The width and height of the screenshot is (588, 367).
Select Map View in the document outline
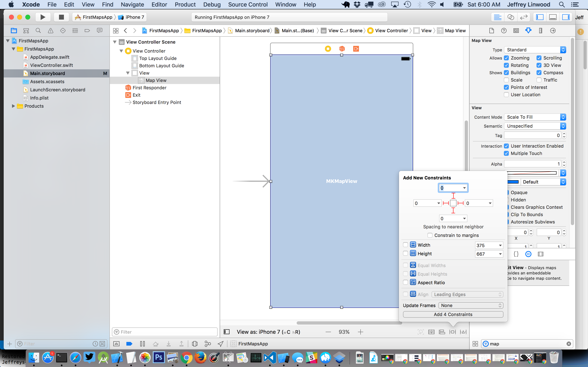click(156, 80)
